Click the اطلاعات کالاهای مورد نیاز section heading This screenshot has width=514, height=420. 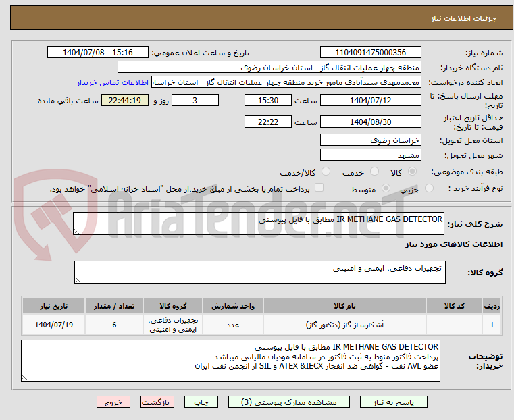tap(454, 244)
